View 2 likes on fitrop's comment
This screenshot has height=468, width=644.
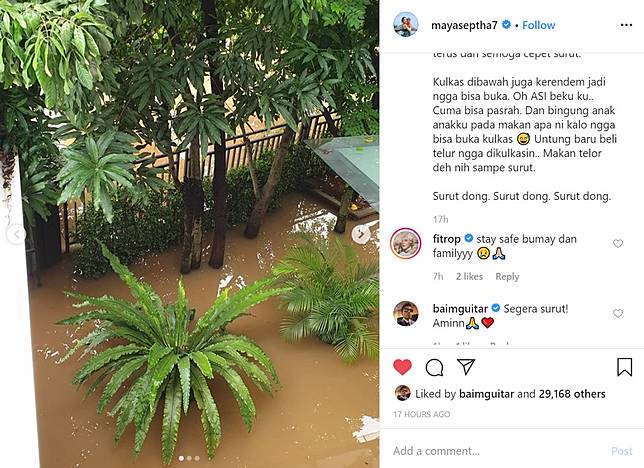tap(469, 277)
